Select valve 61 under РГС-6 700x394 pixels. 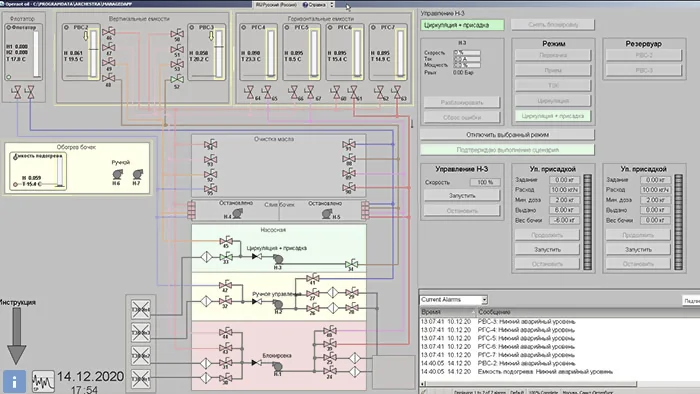(353, 92)
